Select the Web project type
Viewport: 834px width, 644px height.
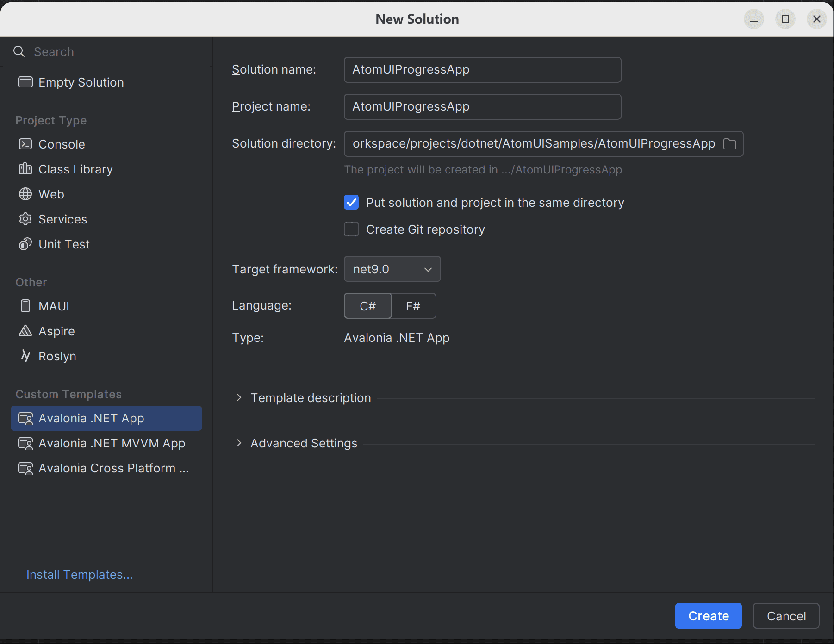[x=106, y=194]
